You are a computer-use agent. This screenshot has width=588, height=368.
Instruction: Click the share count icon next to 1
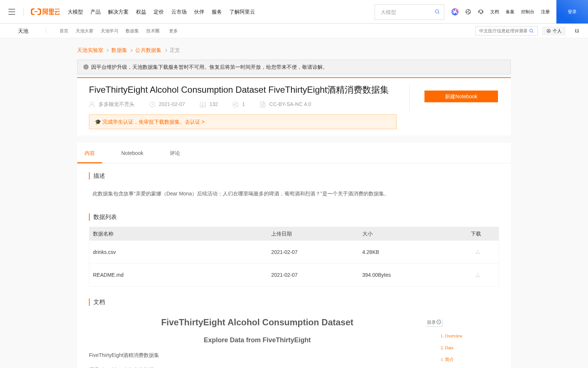click(x=236, y=105)
